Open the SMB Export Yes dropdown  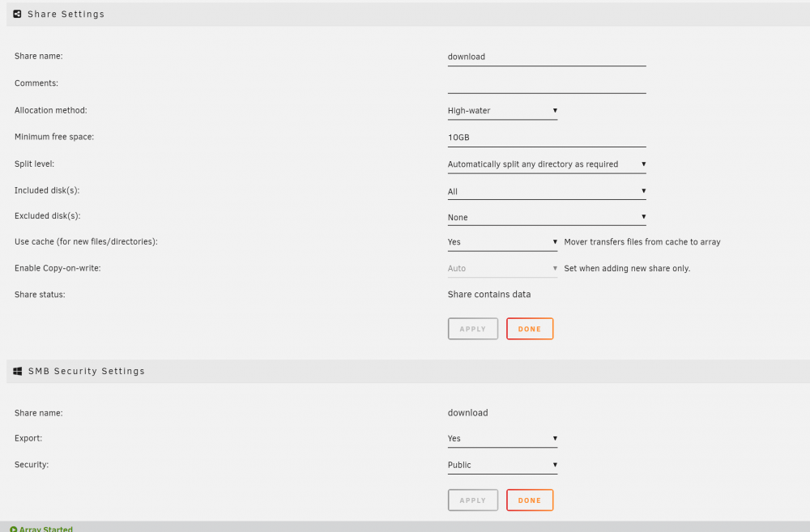point(502,438)
